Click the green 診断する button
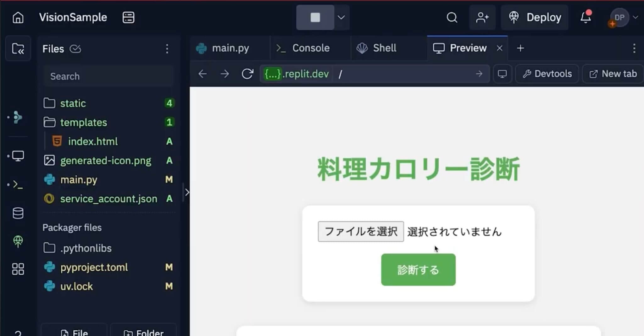 [418, 270]
